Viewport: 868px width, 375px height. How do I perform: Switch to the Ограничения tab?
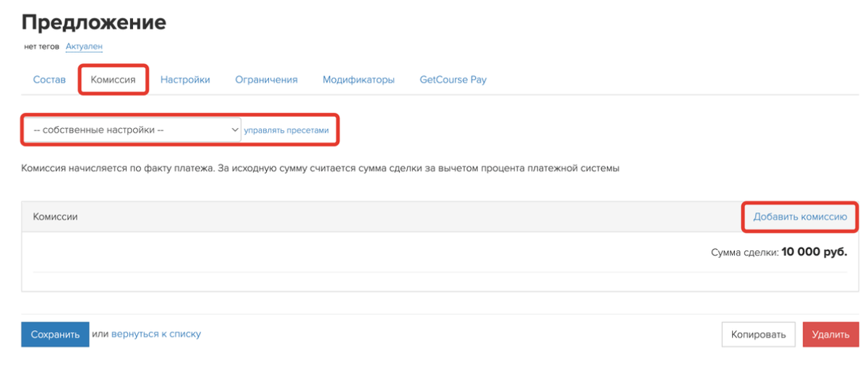click(x=266, y=80)
